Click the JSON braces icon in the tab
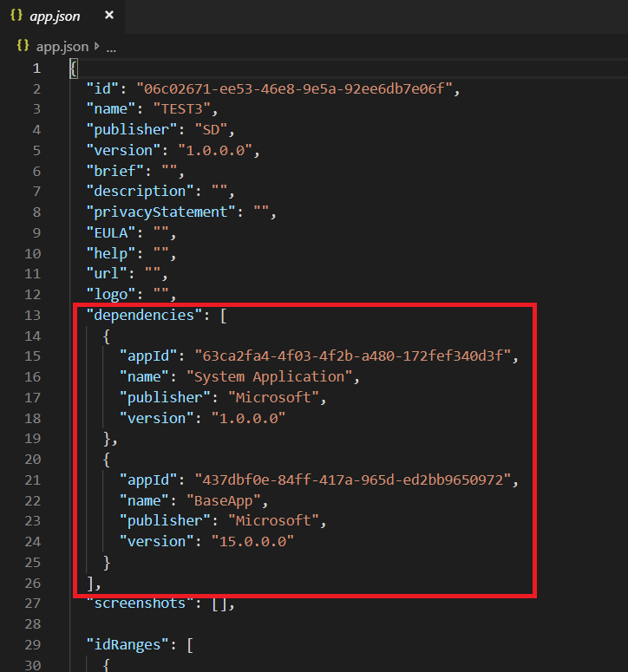Image resolution: width=628 pixels, height=672 pixels. [16, 16]
